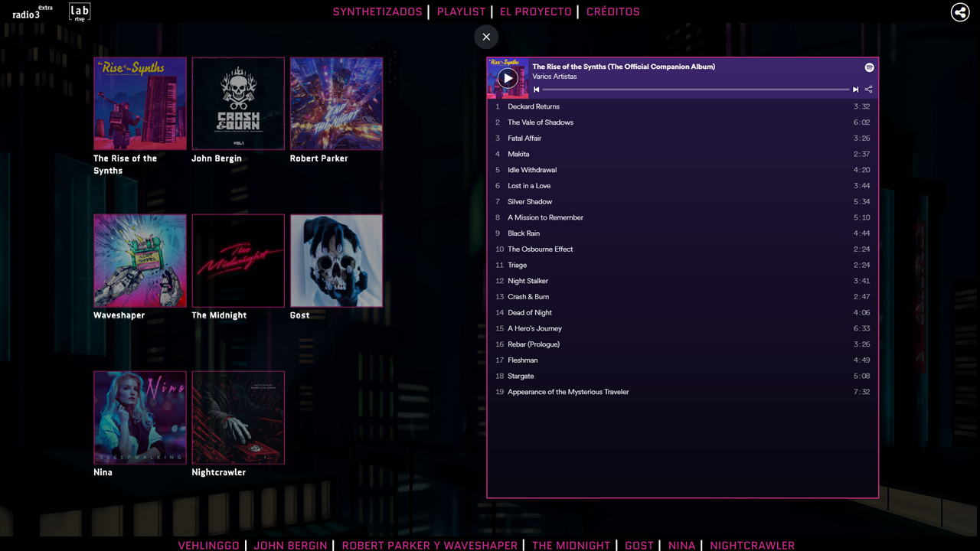The height and width of the screenshot is (551, 980).
Task: Open the CRÉDITOS menu item
Action: click(613, 11)
